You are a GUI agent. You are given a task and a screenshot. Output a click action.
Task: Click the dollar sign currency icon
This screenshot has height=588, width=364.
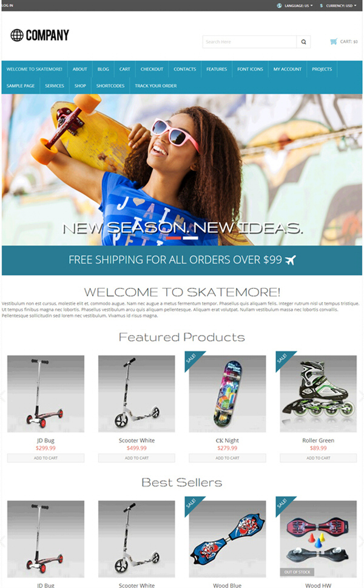coord(322,5)
